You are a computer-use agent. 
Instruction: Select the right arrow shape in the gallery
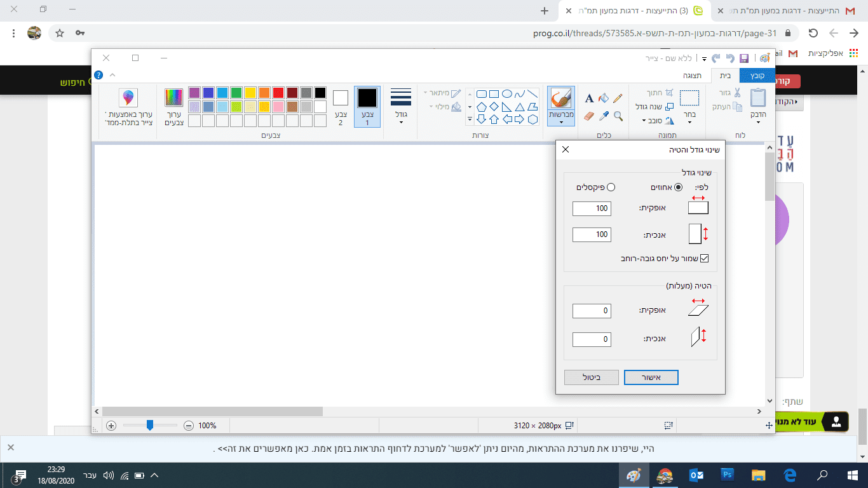520,119
